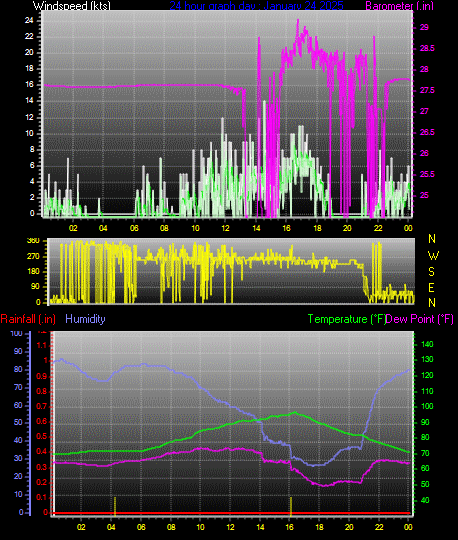Select the "Temperature (°F)" legend label
458x540 pixels.
[346, 319]
